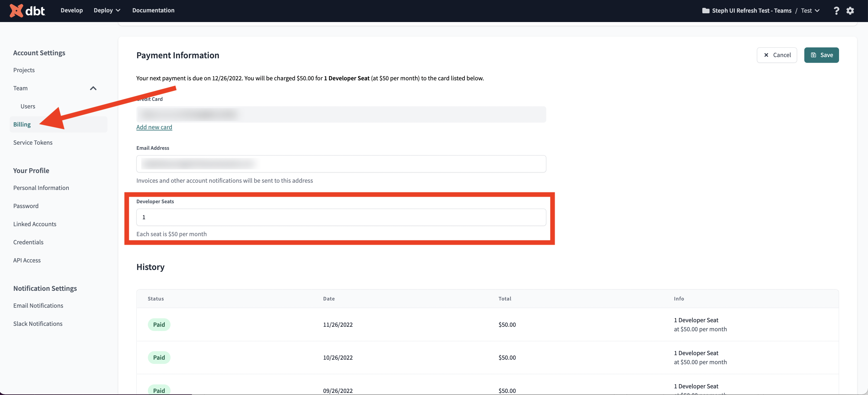The image size is (868, 395).
Task: Click the Paid badge for 11/26/2022
Action: pos(159,325)
